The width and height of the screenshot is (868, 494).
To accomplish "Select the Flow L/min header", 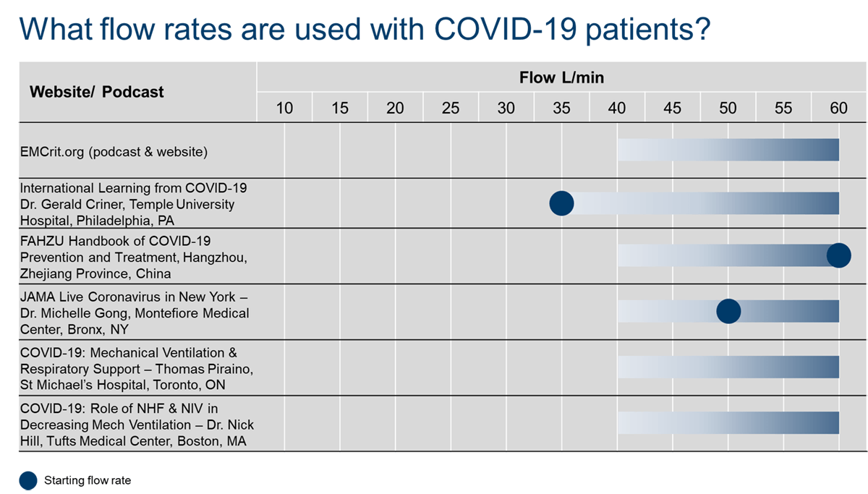I will (x=561, y=77).
